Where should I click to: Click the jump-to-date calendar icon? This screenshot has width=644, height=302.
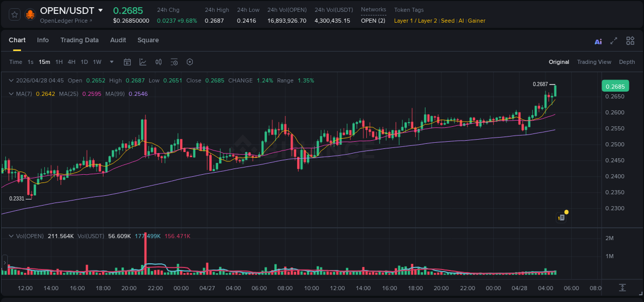click(127, 62)
